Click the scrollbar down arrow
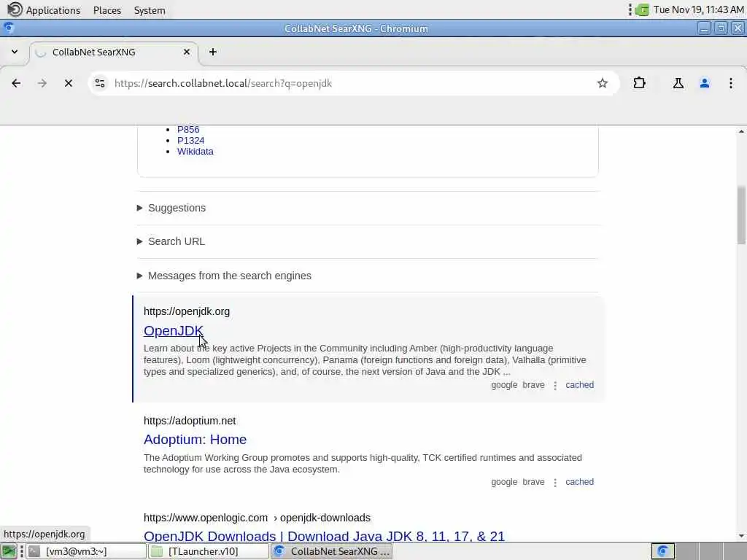The height and width of the screenshot is (560, 747). (741, 536)
